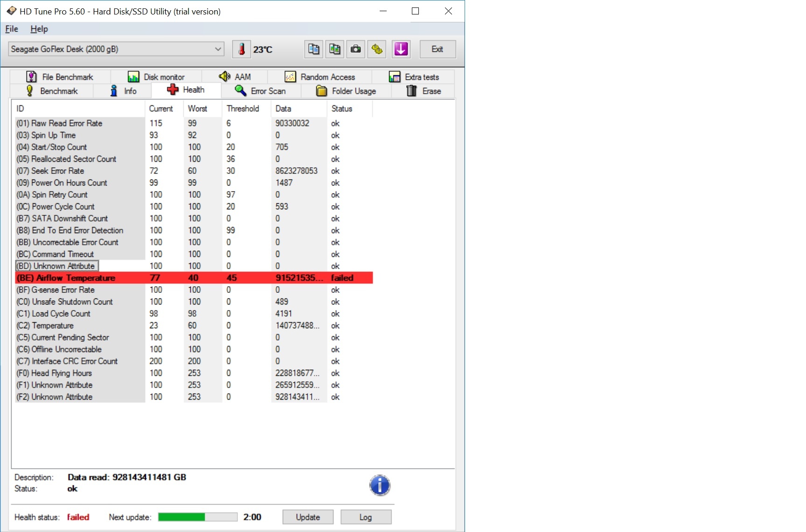Switch to the Erase tab
The height and width of the screenshot is (532, 806).
coord(424,91)
